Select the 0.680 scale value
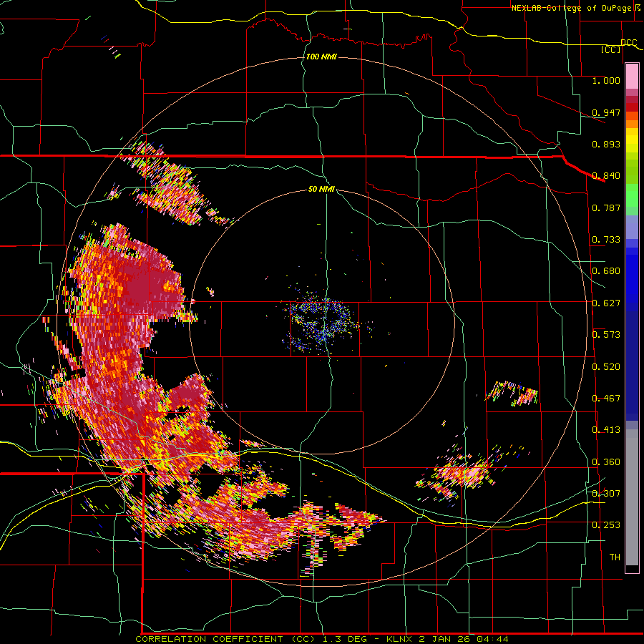The image size is (644, 644). click(x=606, y=271)
